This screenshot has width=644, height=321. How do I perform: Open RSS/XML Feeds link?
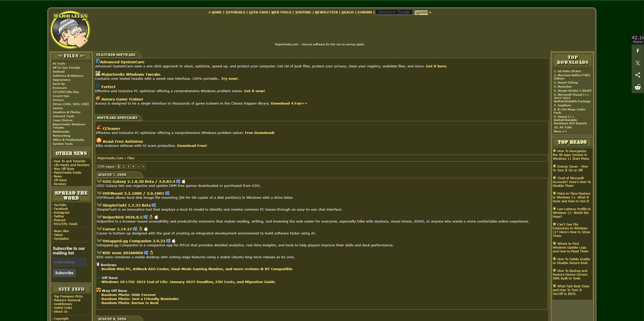[x=66, y=224]
